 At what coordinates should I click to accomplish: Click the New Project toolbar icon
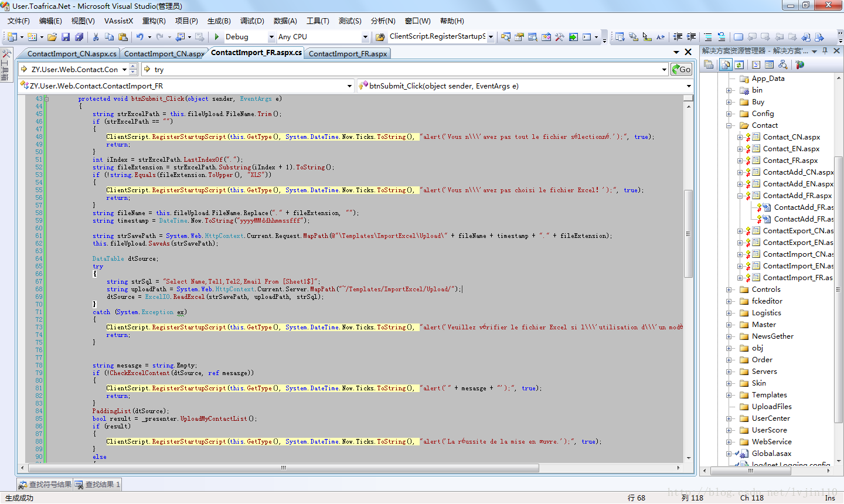pos(12,37)
